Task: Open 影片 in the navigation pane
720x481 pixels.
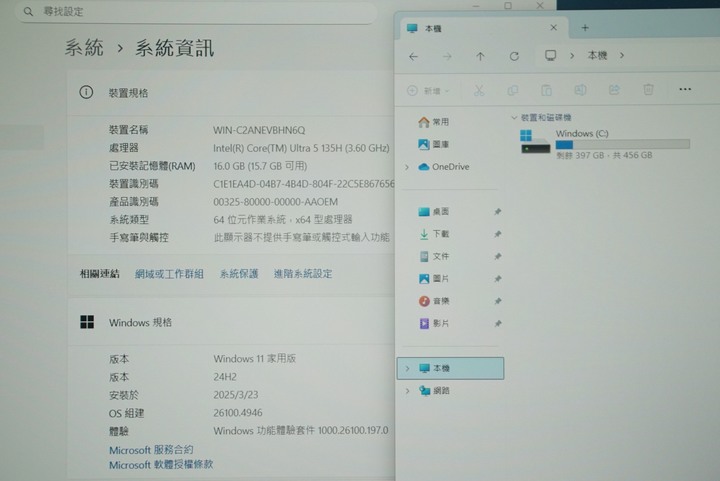Action: pos(434,324)
